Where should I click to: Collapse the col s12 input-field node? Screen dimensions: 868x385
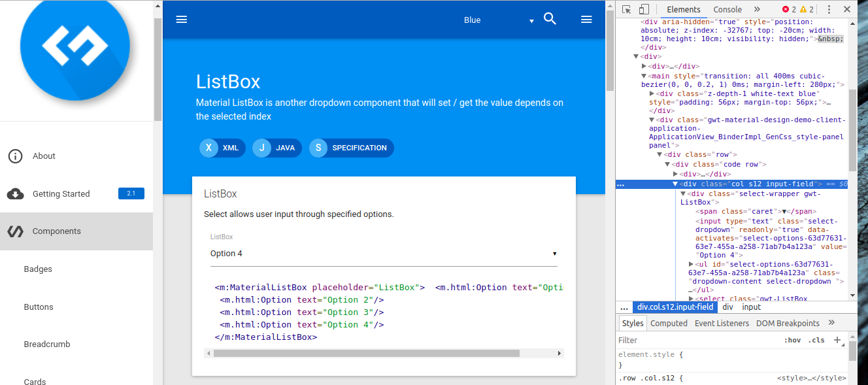[x=676, y=184]
